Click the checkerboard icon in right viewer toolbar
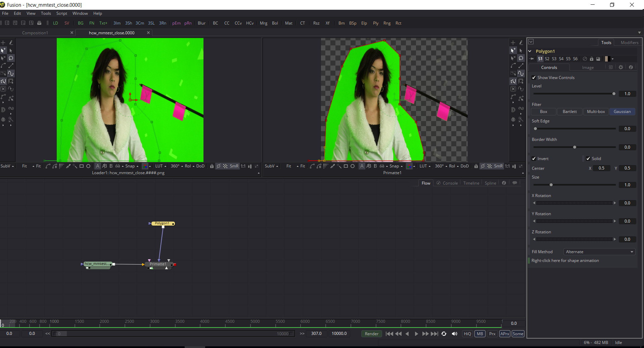This screenshot has width=644, height=348. coord(490,166)
